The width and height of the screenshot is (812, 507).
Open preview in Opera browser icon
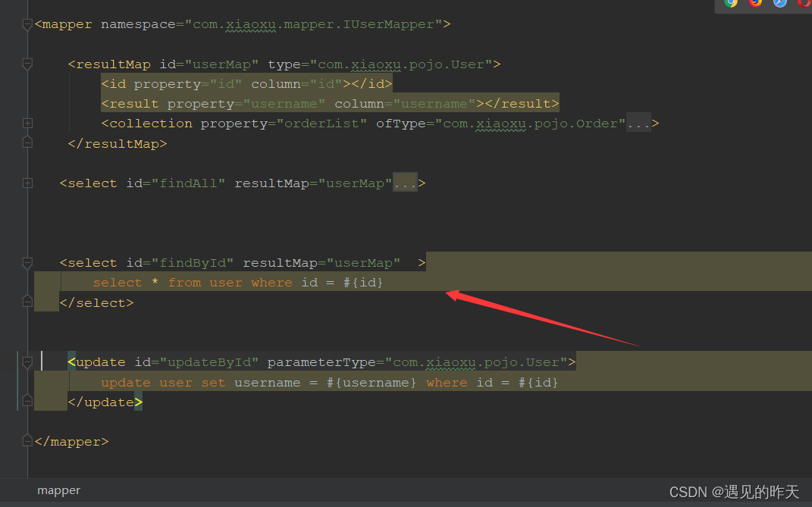click(804, 2)
